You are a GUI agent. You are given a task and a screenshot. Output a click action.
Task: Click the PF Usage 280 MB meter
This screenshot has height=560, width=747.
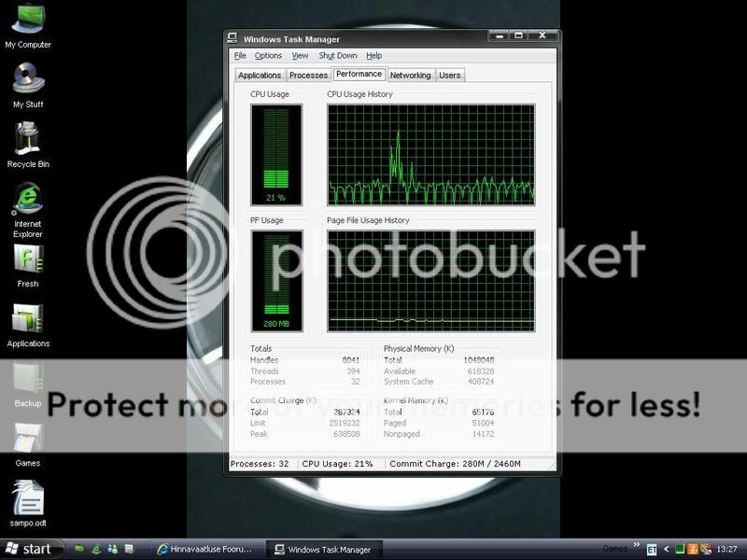pos(276,281)
